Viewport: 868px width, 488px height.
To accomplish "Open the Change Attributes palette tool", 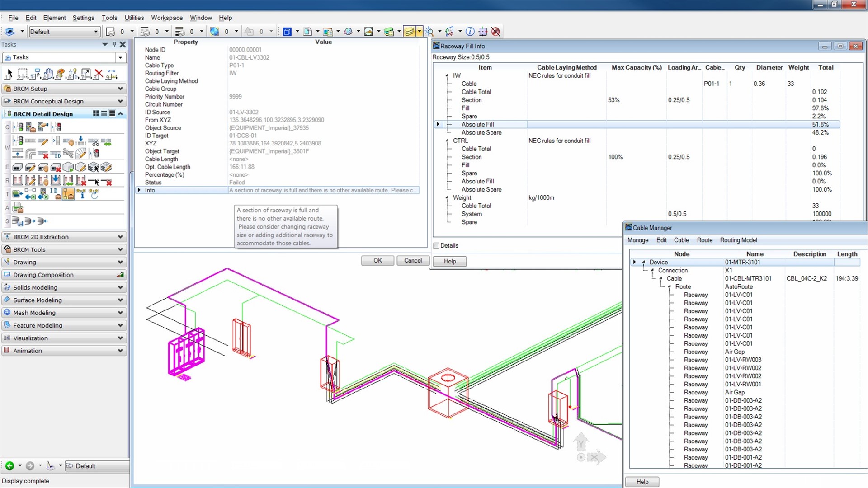I will [x=60, y=74].
